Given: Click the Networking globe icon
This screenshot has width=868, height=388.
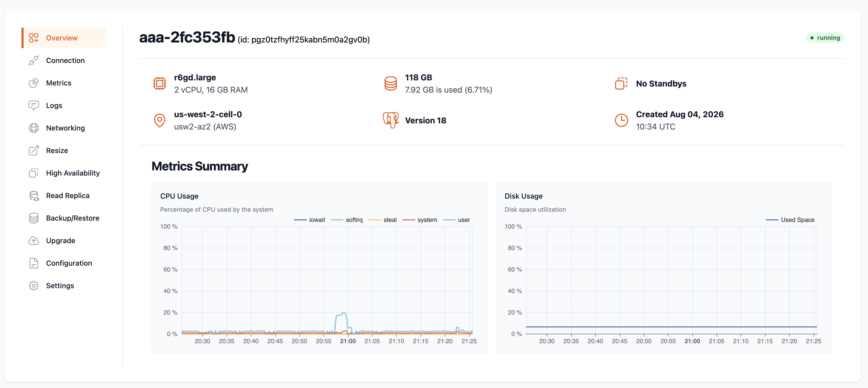Looking at the screenshot, I should pyautogui.click(x=34, y=128).
